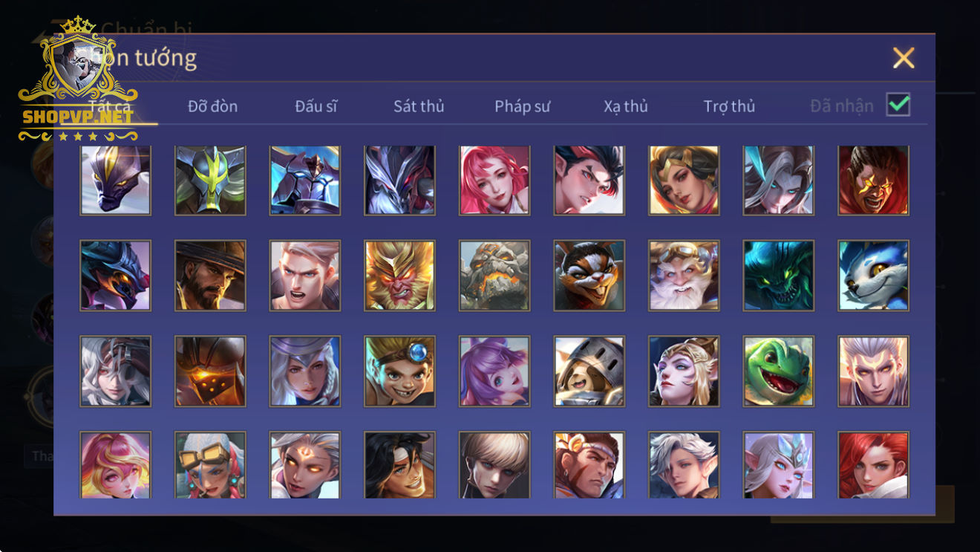980x552 pixels.
Task: Switch to the Đỡ đòn tab
Action: coord(212,106)
